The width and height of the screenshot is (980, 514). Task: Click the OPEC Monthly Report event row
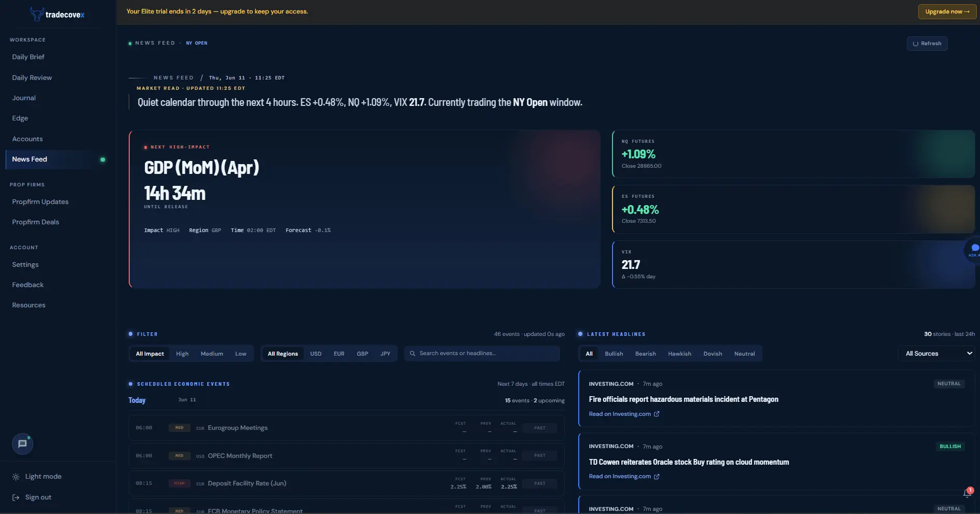click(x=346, y=456)
